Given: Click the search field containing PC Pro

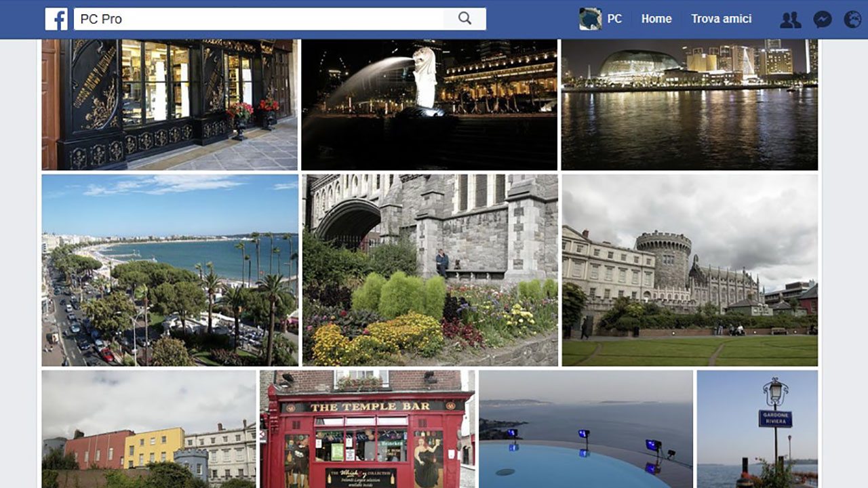Looking at the screenshot, I should click(x=258, y=19).
